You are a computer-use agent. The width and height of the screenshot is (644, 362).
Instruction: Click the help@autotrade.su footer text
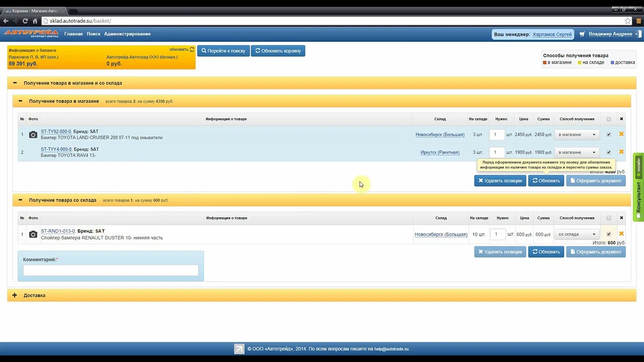point(391,349)
